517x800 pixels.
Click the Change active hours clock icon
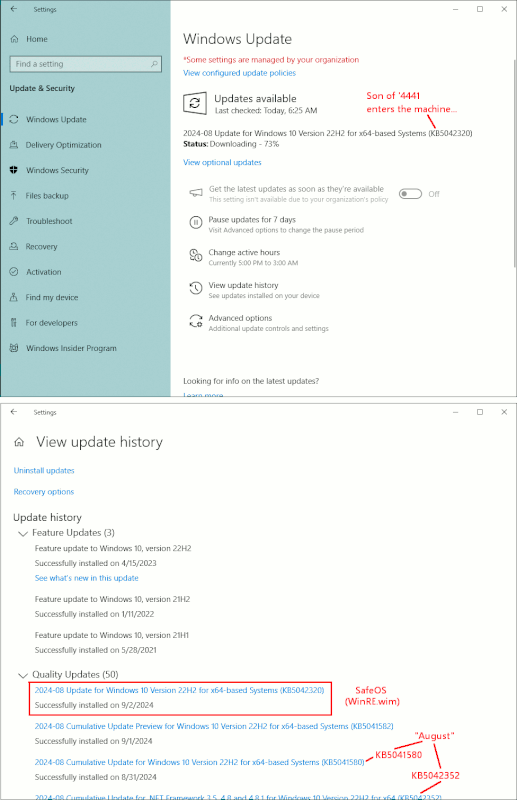coord(196,255)
